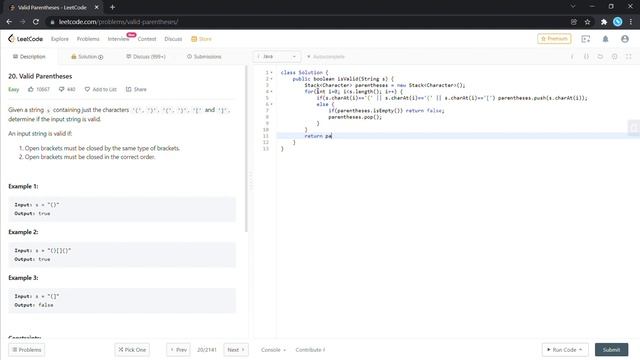Click the Run Code button
The height and width of the screenshot is (360, 640).
pyautogui.click(x=565, y=350)
